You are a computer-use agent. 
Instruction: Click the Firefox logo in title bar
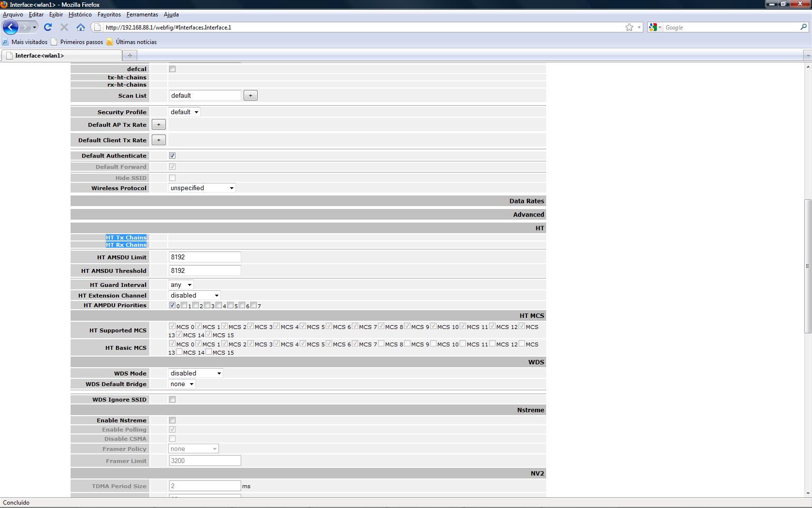(x=4, y=4)
